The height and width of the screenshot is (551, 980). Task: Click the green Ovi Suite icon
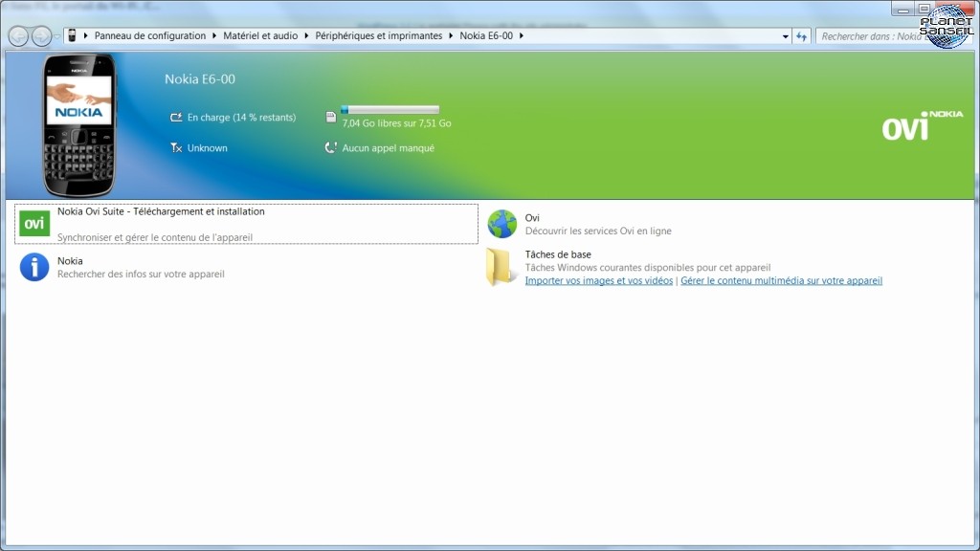pos(34,224)
